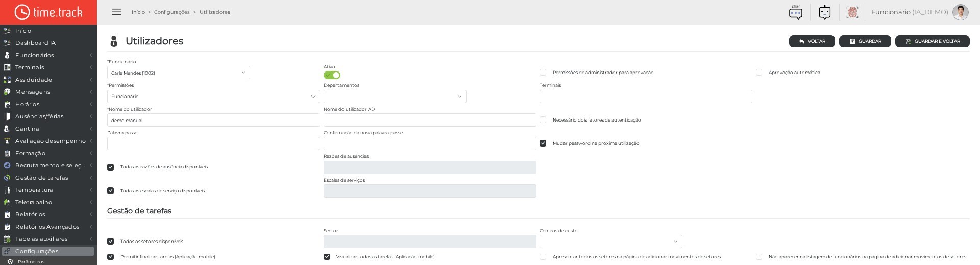Screen dimensions: 980x265
Task: Expand the Relatórios sidebar menu chevron
Action: 91,214
